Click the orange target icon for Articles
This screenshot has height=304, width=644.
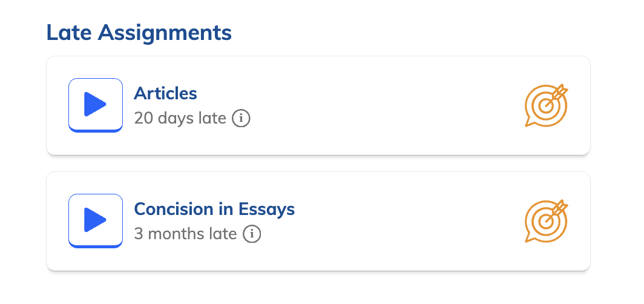(546, 105)
